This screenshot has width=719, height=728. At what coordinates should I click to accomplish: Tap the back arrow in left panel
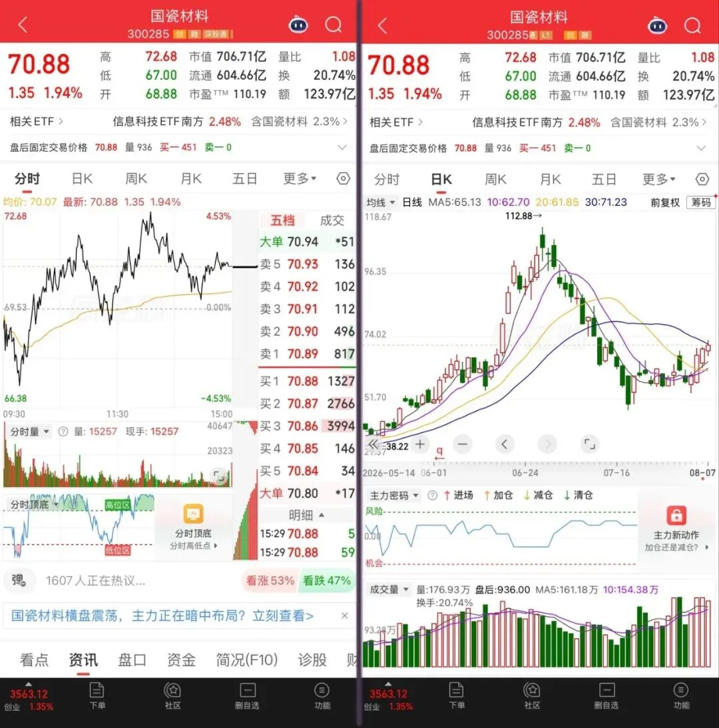(x=22, y=25)
